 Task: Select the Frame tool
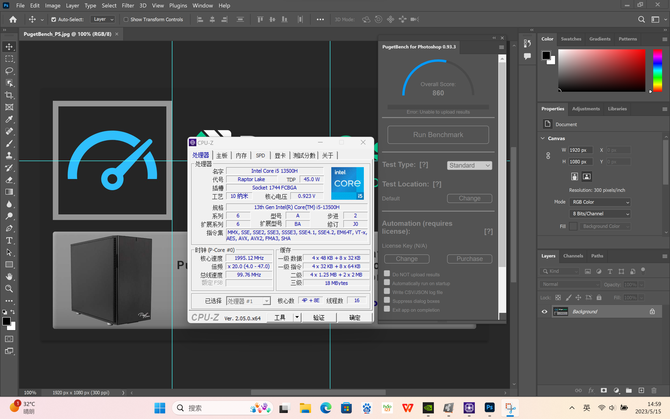point(9,107)
